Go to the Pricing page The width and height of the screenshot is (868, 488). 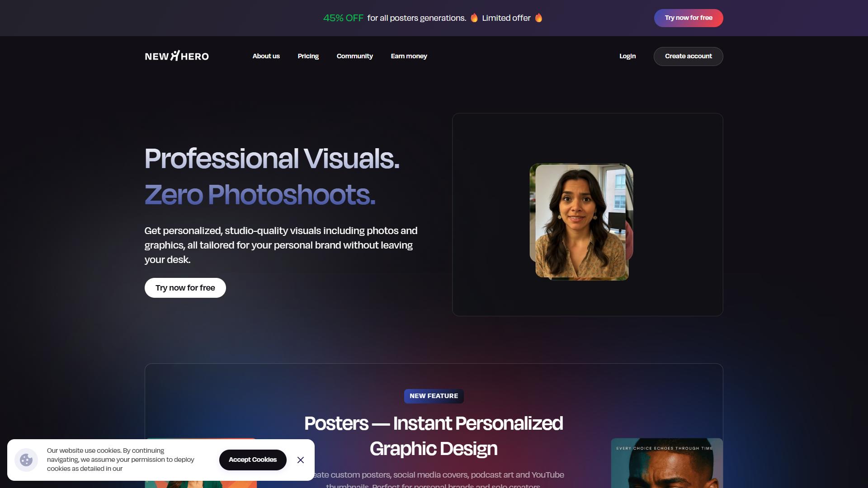[308, 56]
